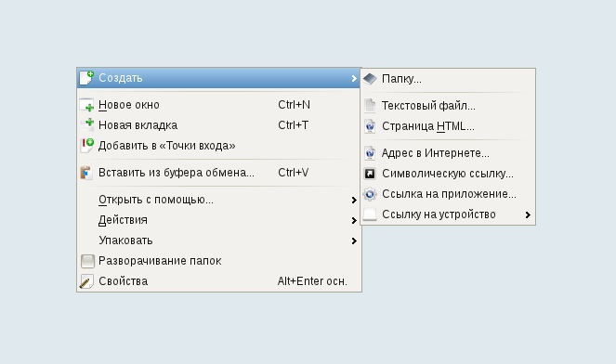
Task: Select the Разворачивание папок entry
Action: coord(219,261)
